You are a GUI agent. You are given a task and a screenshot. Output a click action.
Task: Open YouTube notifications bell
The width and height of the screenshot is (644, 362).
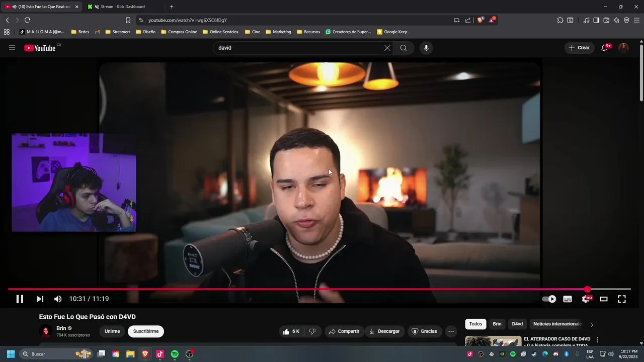[x=604, y=48]
